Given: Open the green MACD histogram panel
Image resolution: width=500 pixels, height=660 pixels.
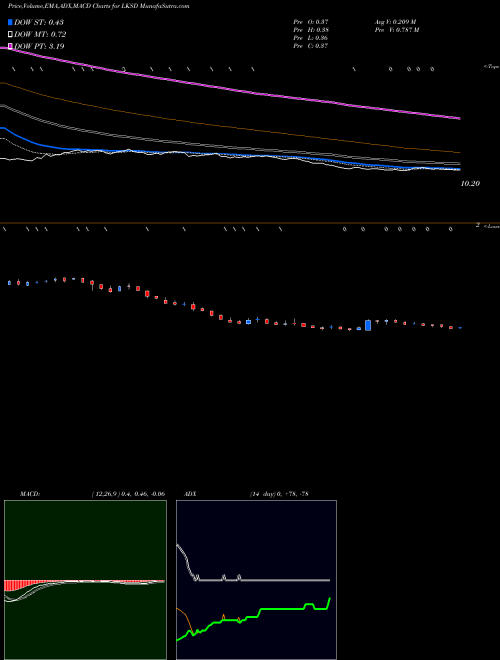Looking at the screenshot, I should click(85, 580).
